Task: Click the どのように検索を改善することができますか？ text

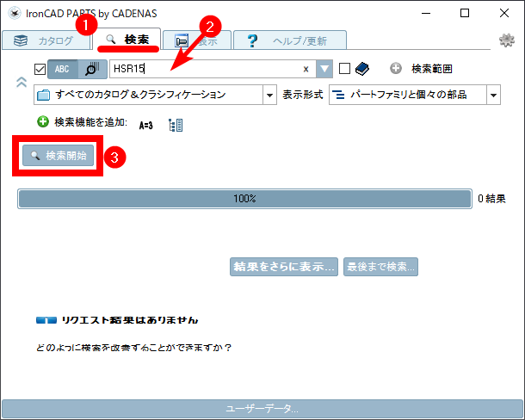Action: pyautogui.click(x=134, y=348)
